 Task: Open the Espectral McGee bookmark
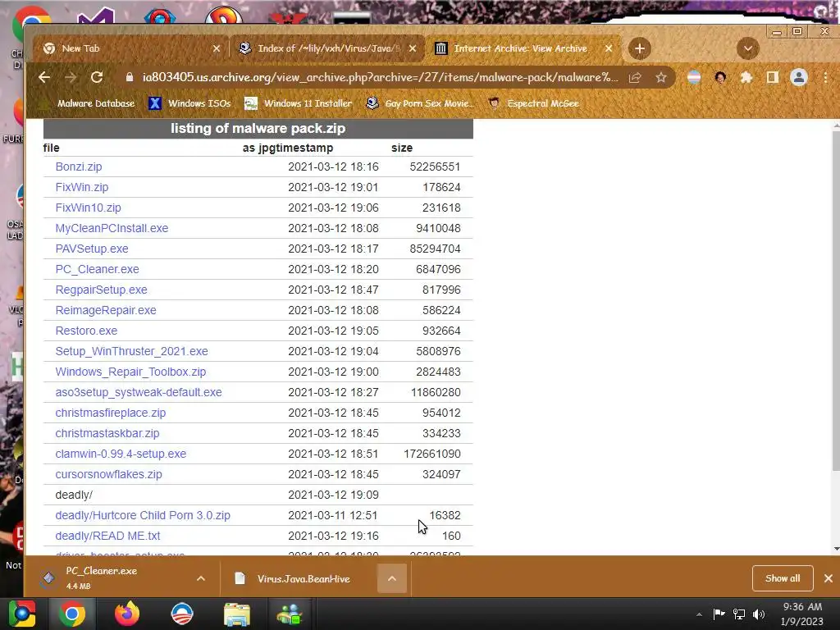(533, 103)
